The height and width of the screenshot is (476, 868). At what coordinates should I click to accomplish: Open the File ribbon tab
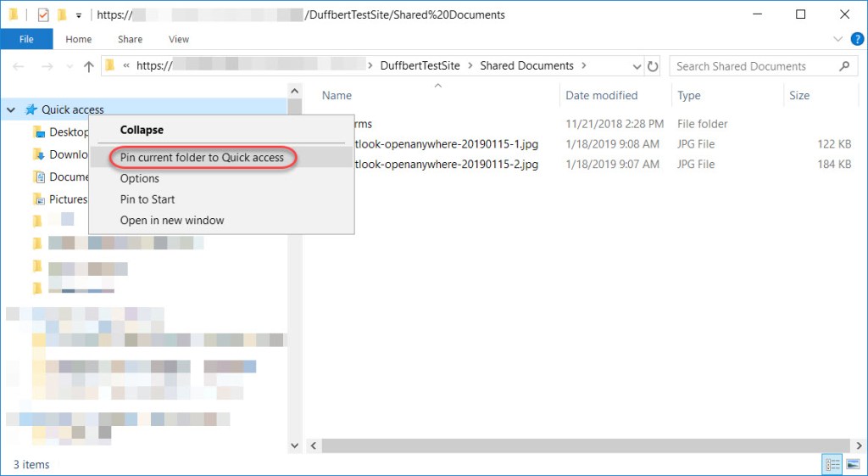point(26,39)
